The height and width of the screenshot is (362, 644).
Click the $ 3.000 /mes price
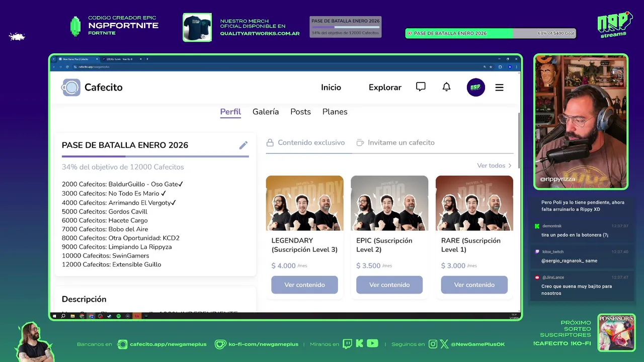[x=459, y=265]
